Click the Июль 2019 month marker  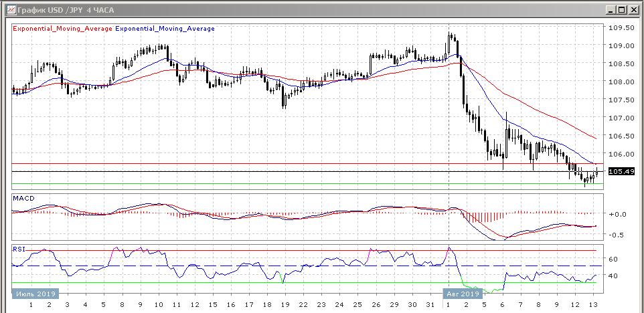point(35,293)
